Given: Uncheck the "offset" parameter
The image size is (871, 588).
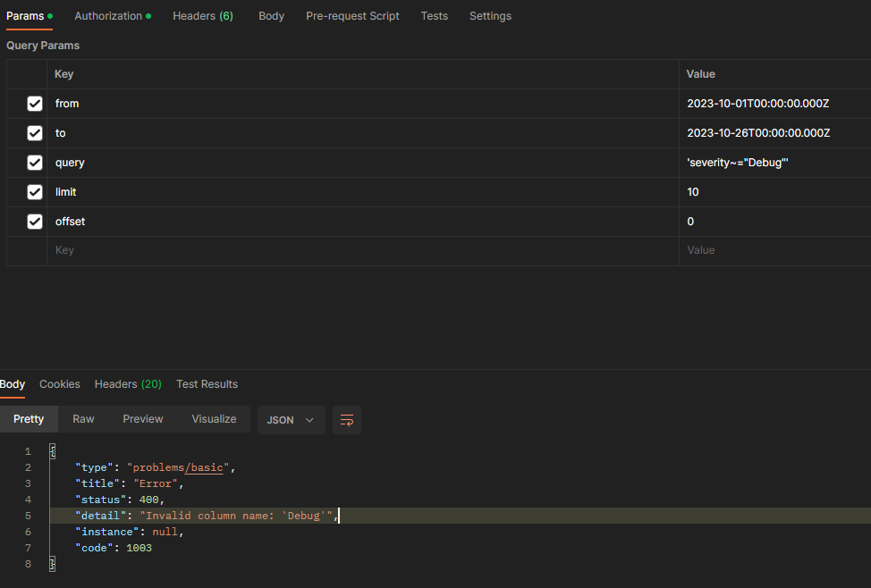Looking at the screenshot, I should 34,221.
